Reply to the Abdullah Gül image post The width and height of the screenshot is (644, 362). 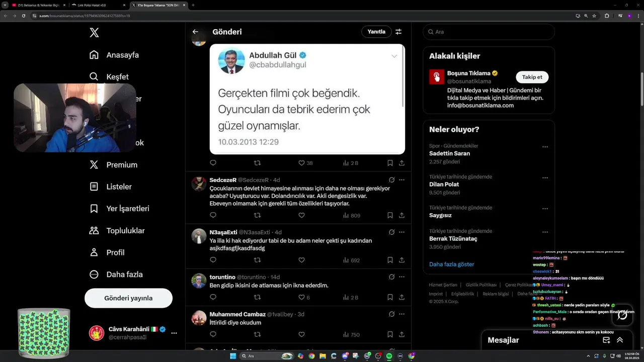pyautogui.click(x=213, y=163)
